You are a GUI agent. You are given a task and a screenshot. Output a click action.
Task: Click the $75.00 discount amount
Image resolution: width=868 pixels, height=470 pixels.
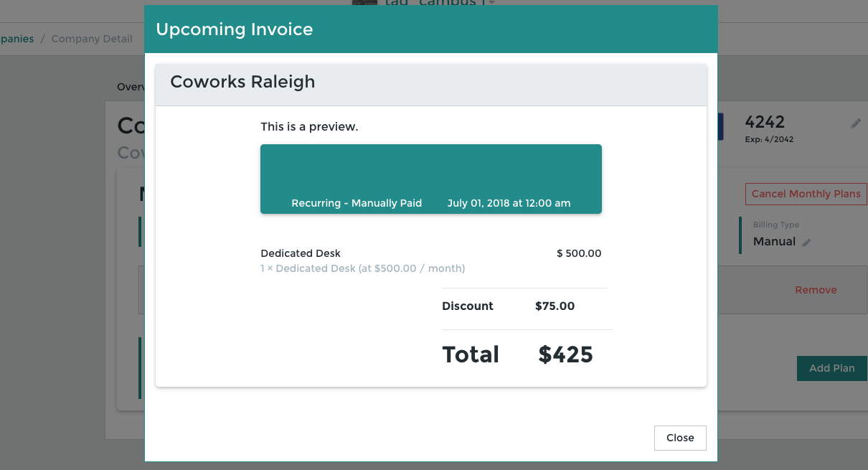555,306
